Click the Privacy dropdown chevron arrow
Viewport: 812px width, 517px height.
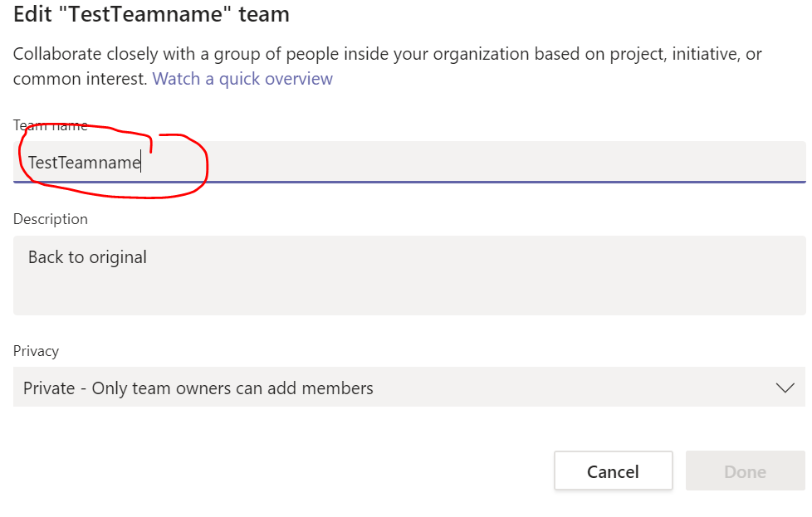[785, 388]
